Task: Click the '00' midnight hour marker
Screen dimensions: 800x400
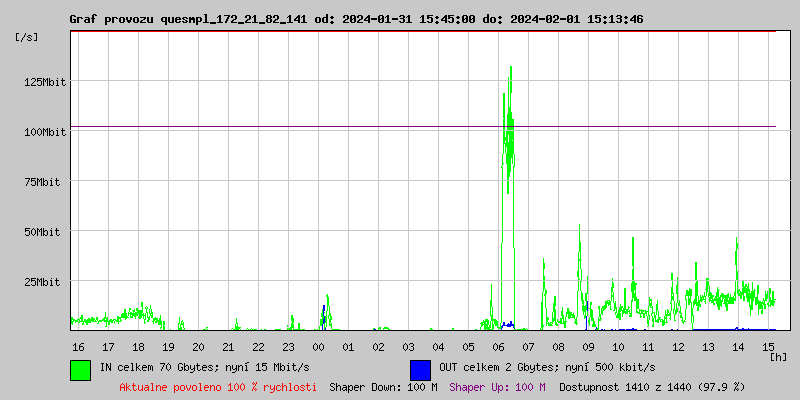Action: 318,346
